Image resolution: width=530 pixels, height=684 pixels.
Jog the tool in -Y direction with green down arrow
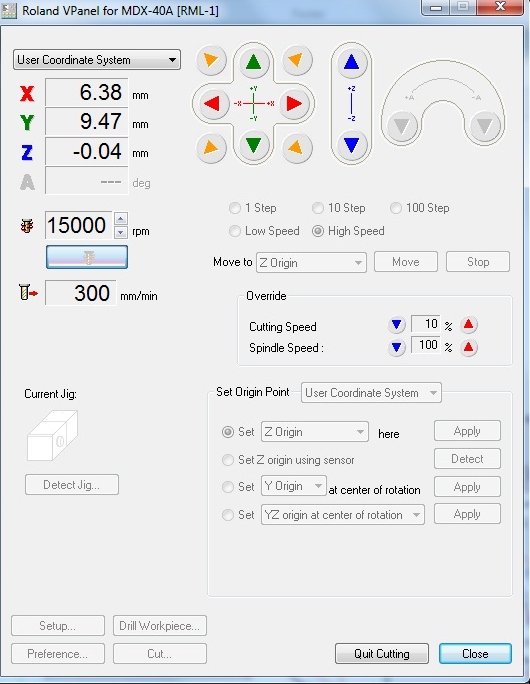[x=253, y=146]
